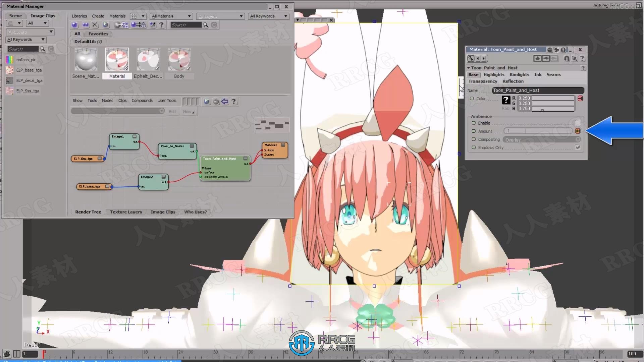This screenshot has width=644, height=362.
Task: Toggle the Color checkbox in material
Action: (x=472, y=98)
